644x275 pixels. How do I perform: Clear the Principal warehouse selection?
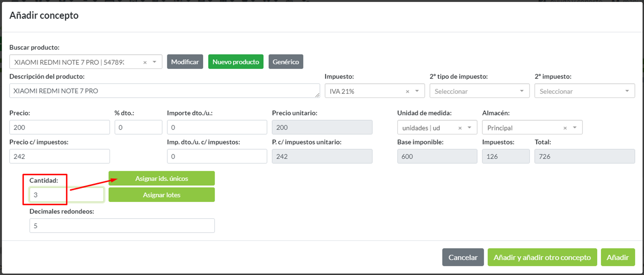pos(565,128)
